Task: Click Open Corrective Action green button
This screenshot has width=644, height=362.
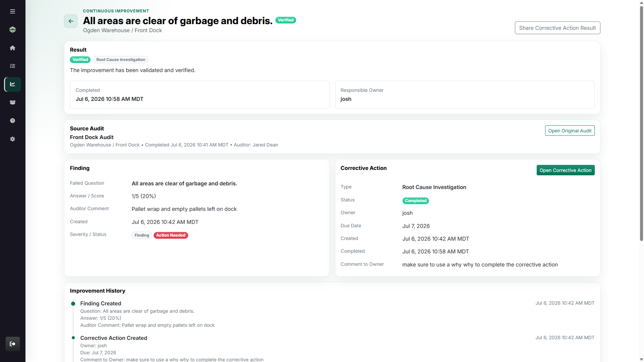Action: point(565,170)
